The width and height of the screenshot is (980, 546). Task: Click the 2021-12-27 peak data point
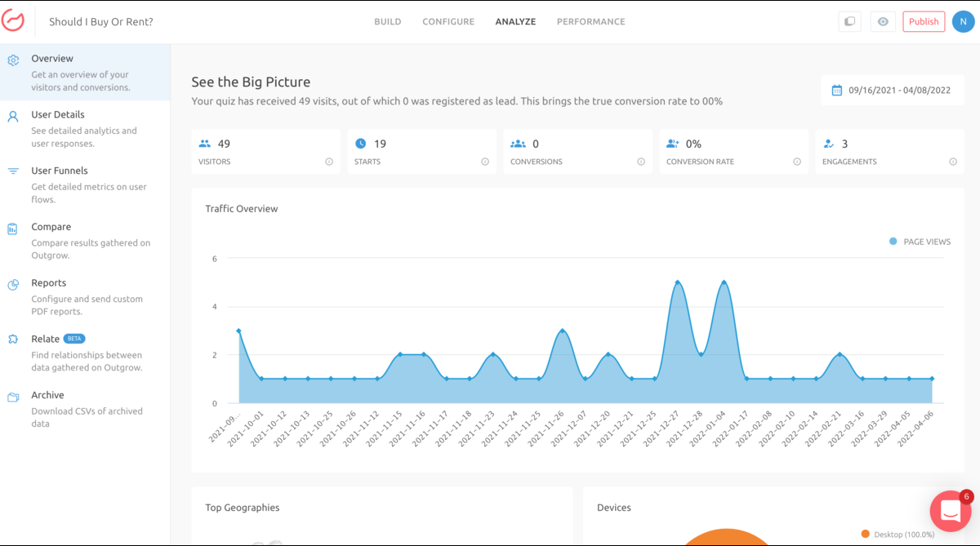(677, 283)
